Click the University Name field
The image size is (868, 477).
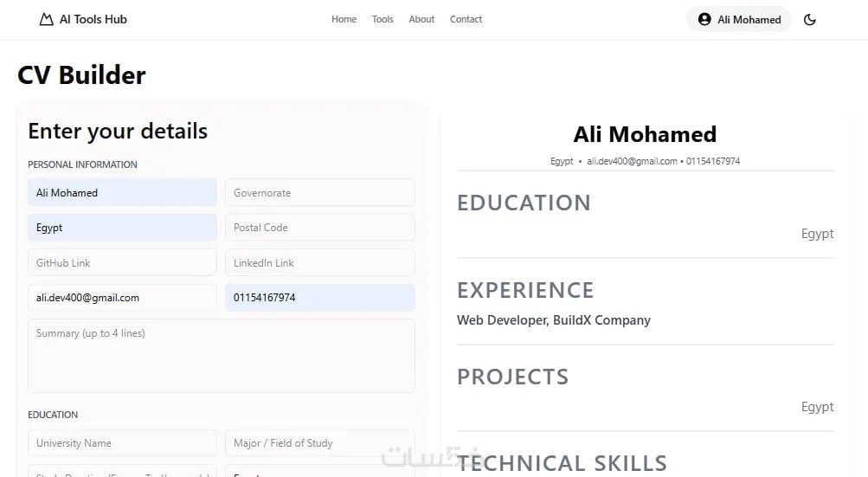point(122,443)
